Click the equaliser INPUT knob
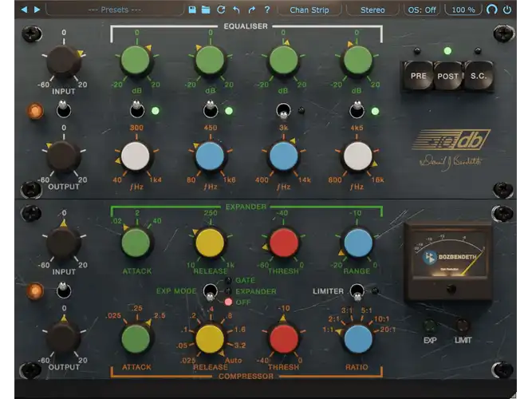The width and height of the screenshot is (532, 399). (x=64, y=61)
